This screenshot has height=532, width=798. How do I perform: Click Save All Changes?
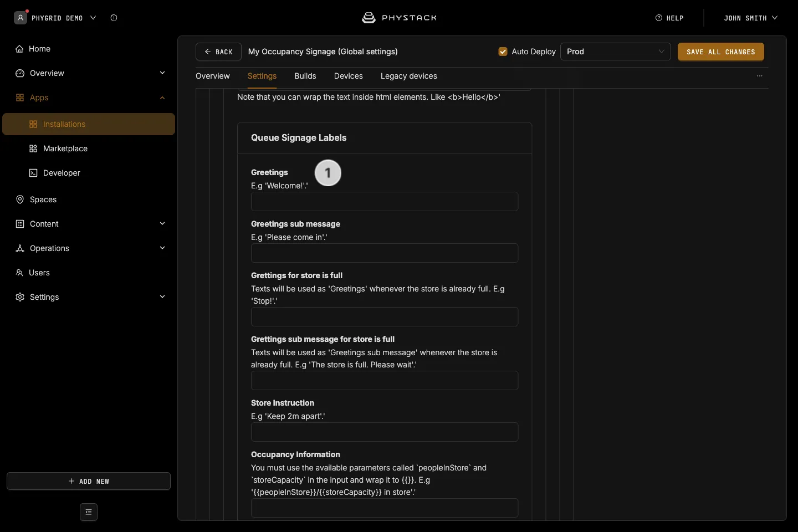click(x=721, y=52)
